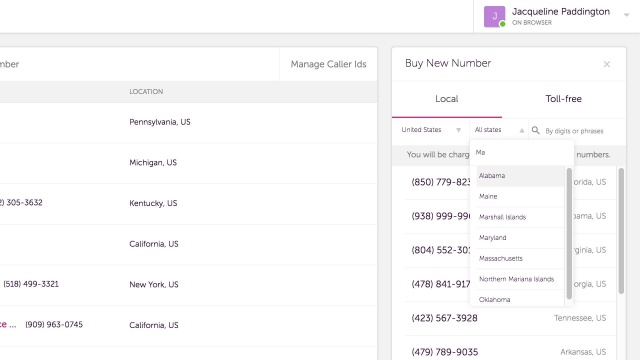Screen dimensions: 640x360
Task: Select Alabama from the states list
Action: (520, 176)
